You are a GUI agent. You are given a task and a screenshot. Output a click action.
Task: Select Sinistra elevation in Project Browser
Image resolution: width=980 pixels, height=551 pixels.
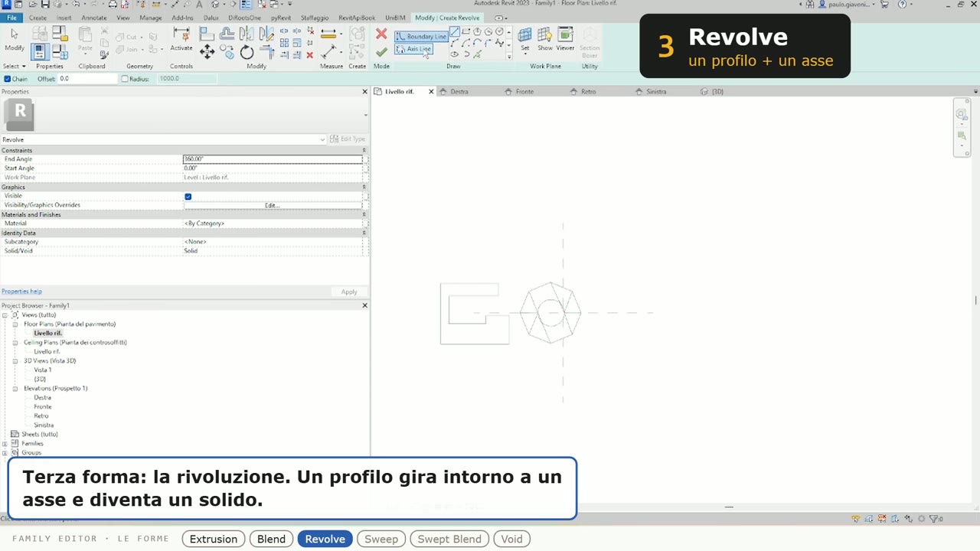pyautogui.click(x=44, y=425)
